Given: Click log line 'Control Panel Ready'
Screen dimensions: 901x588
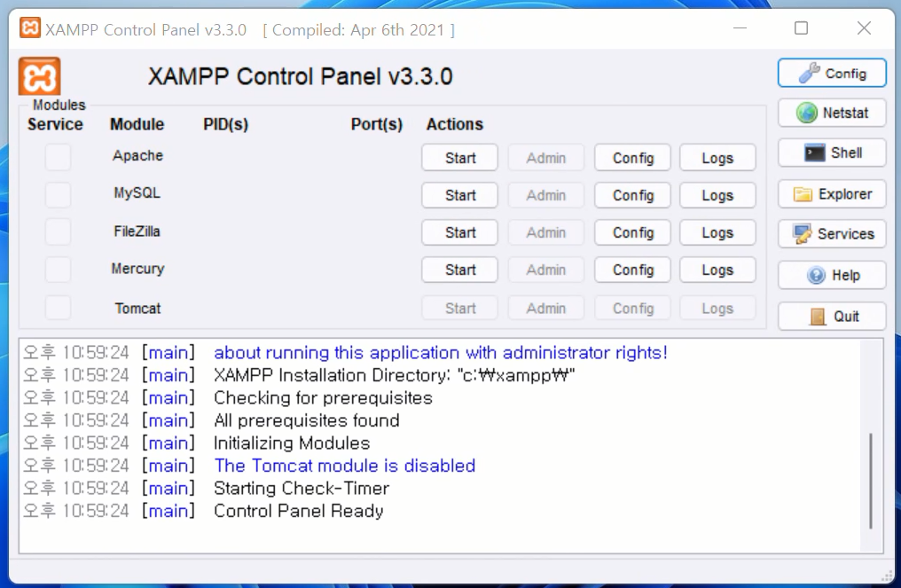Looking at the screenshot, I should point(298,511).
